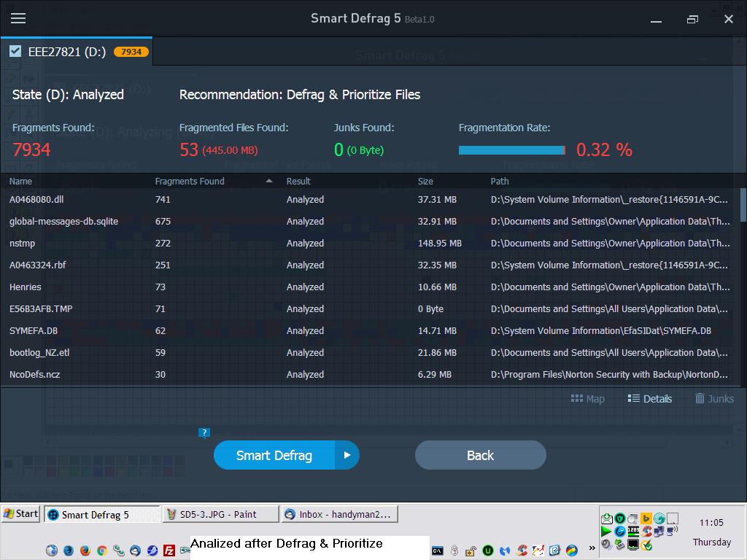Select the nstmp file entry
The height and width of the screenshot is (560, 747).
point(370,244)
